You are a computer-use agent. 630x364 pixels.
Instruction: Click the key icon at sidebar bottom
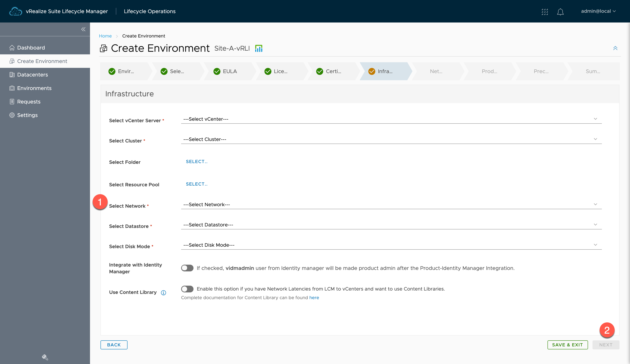pos(45,357)
